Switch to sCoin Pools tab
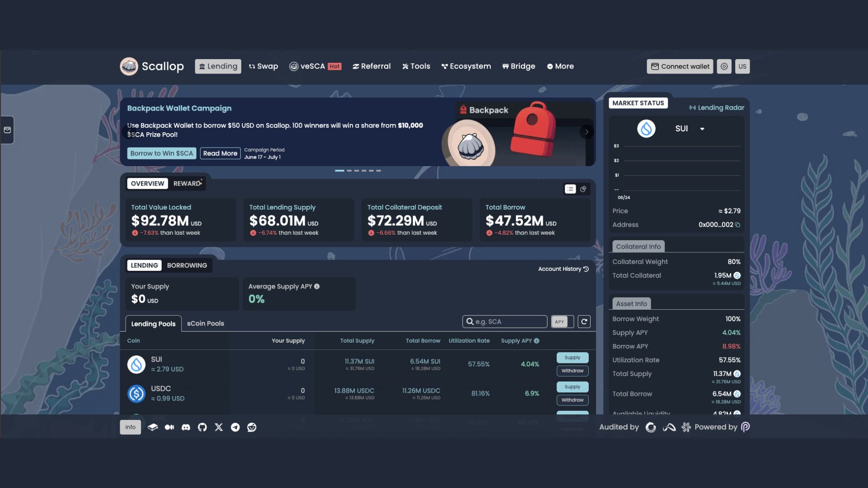Viewport: 868px width, 488px height. (x=206, y=324)
